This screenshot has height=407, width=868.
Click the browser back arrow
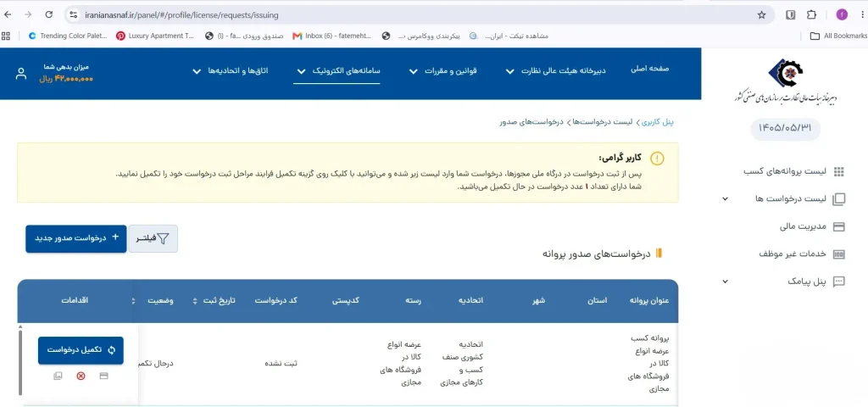[x=8, y=15]
